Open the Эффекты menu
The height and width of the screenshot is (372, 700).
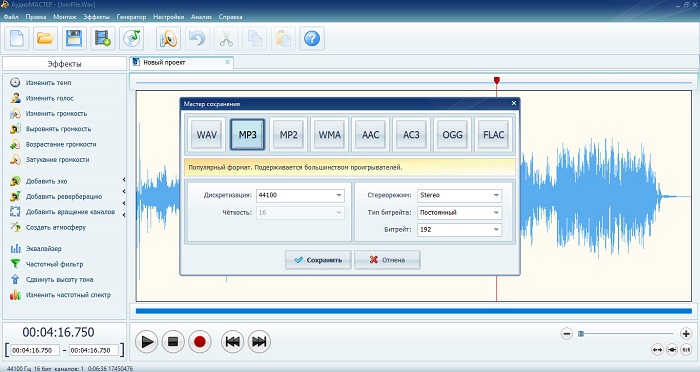tap(96, 17)
